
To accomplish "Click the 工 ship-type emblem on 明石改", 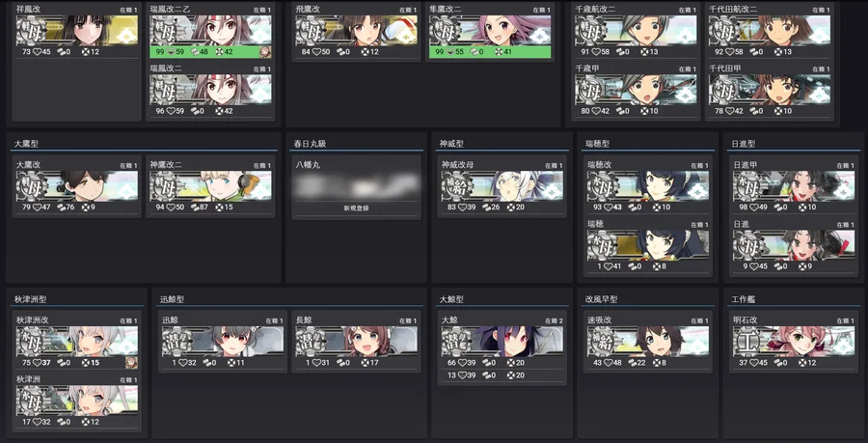I will [746, 341].
